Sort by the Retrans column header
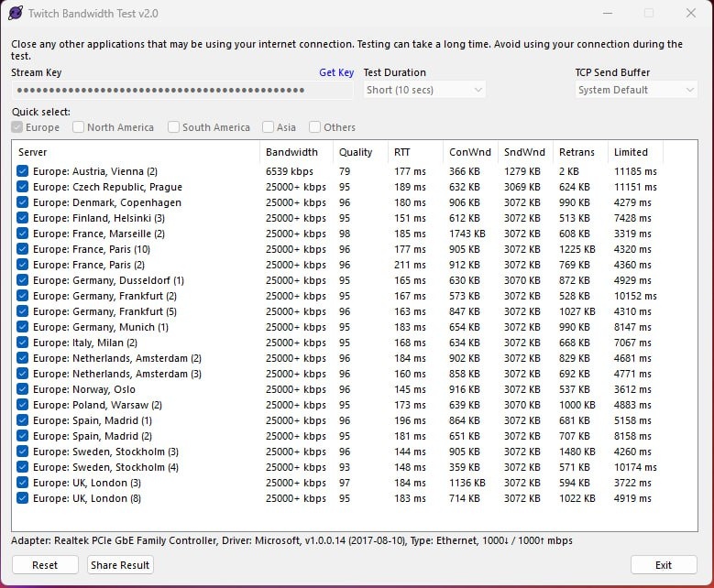 (580, 152)
